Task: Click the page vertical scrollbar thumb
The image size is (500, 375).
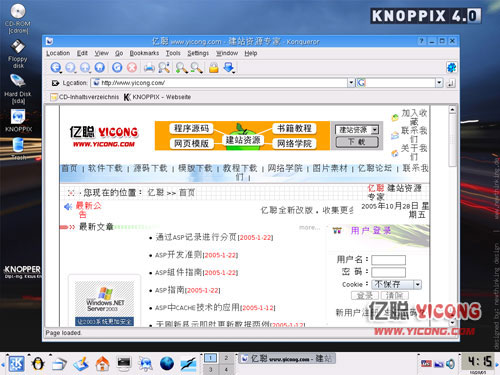Action: click(x=452, y=140)
